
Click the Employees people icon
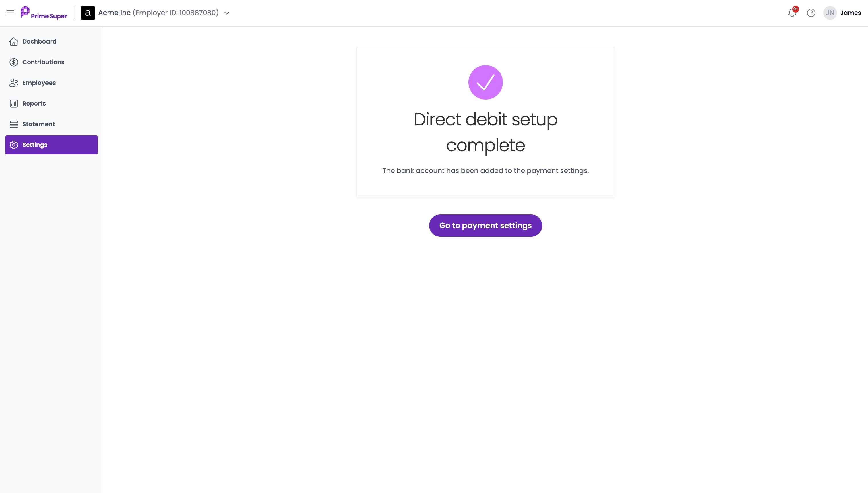coord(13,83)
